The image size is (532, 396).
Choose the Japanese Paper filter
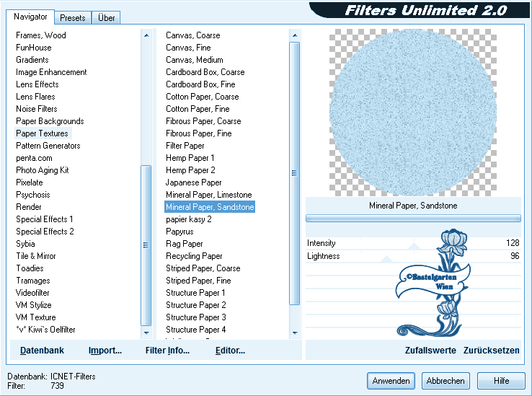point(194,182)
